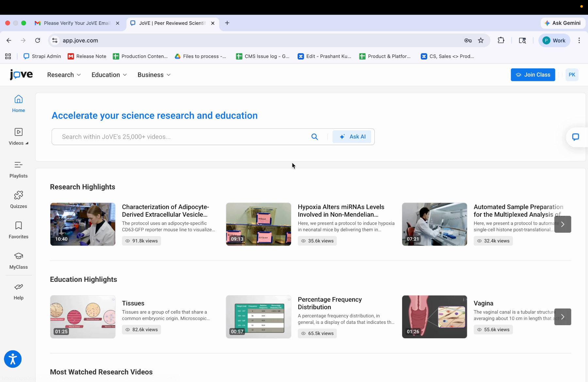Open Quizzes puzzle icon in sidebar
The width and height of the screenshot is (588, 382).
(x=18, y=195)
